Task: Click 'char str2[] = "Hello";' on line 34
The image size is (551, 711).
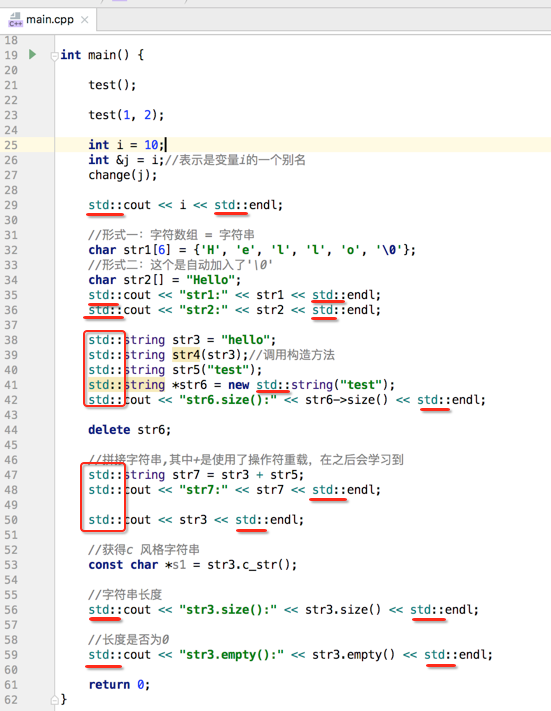Action: click(165, 280)
